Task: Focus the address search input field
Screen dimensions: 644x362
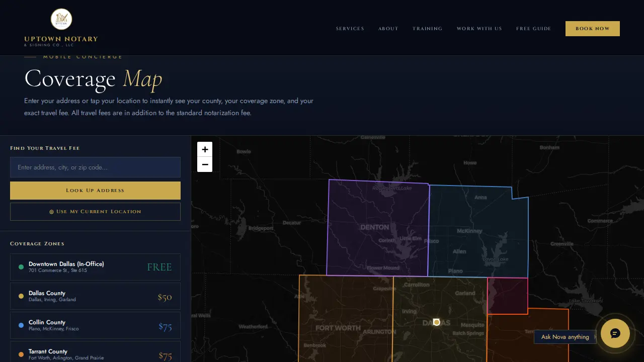Action: (95, 167)
